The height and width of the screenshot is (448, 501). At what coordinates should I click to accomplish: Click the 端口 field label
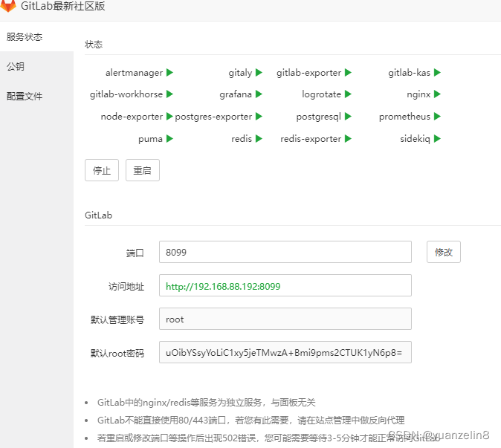pos(135,253)
